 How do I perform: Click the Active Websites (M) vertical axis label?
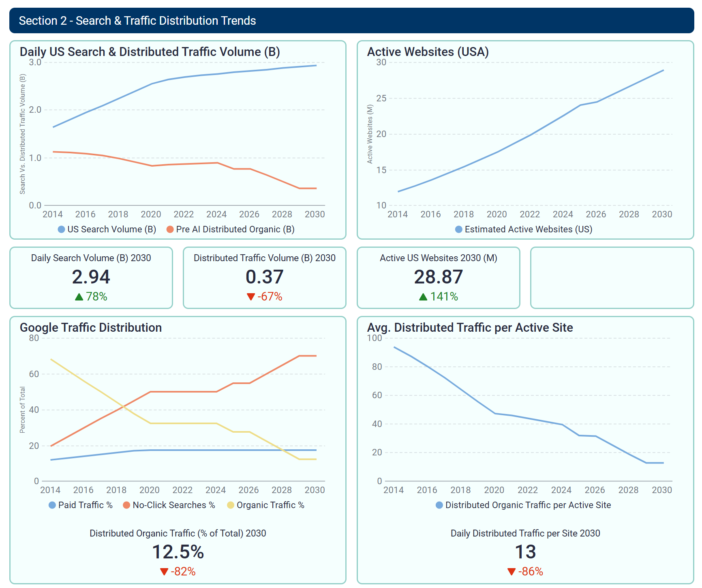[x=370, y=134]
